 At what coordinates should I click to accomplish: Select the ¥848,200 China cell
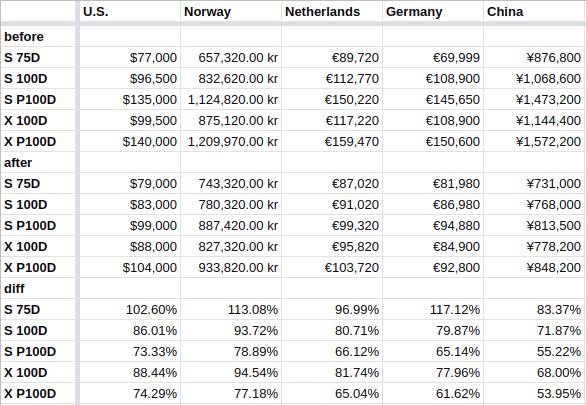point(534,268)
